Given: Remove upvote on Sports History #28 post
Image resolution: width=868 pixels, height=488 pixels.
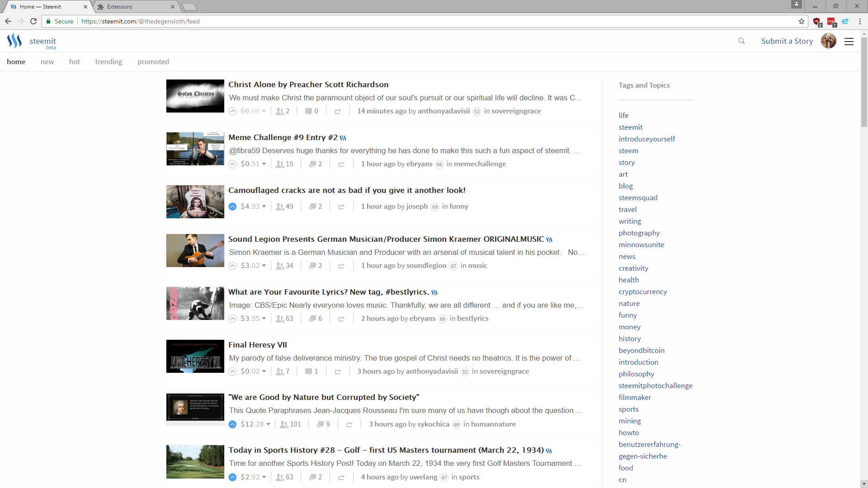Looking at the screenshot, I should pos(232,477).
